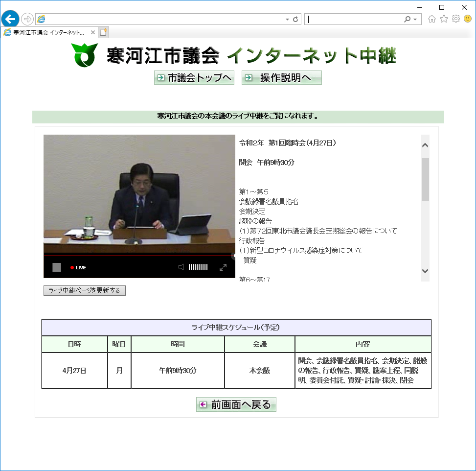Image resolution: width=476 pixels, height=471 pixels.
Task: Adjust the volume level bars
Action: (198, 267)
